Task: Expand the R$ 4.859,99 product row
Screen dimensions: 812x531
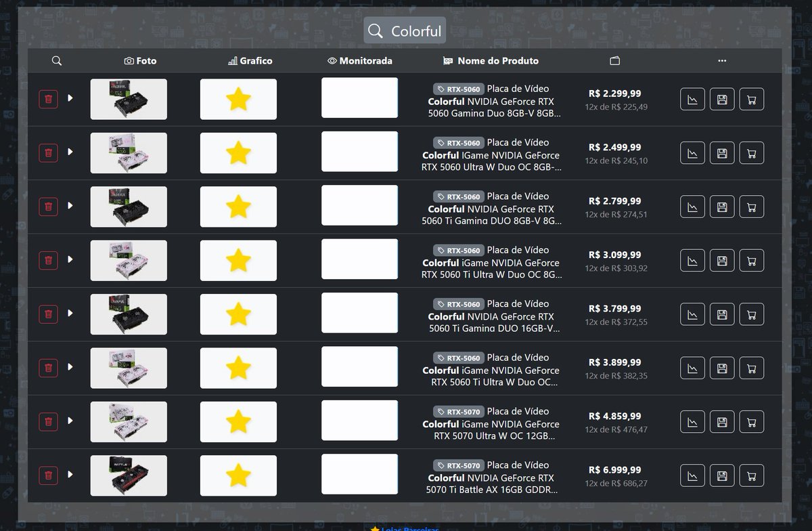Action: click(x=70, y=421)
